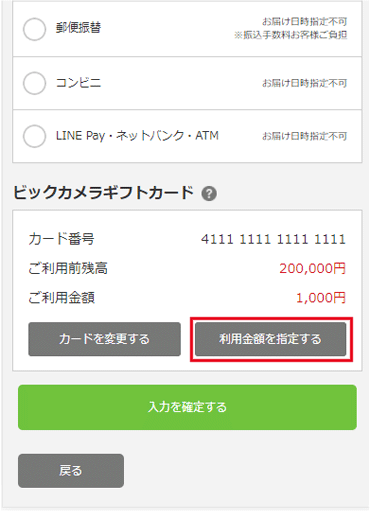Click the ご利用金額 field label

[62, 298]
